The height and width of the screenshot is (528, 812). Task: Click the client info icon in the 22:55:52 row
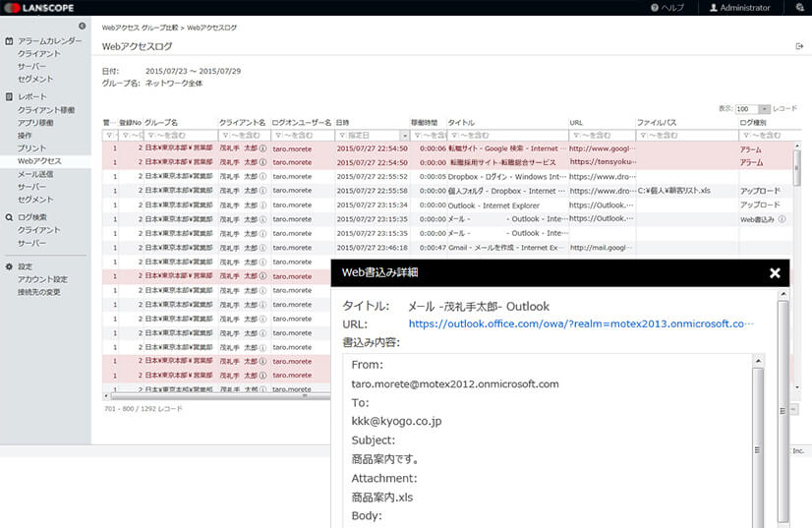(x=263, y=177)
